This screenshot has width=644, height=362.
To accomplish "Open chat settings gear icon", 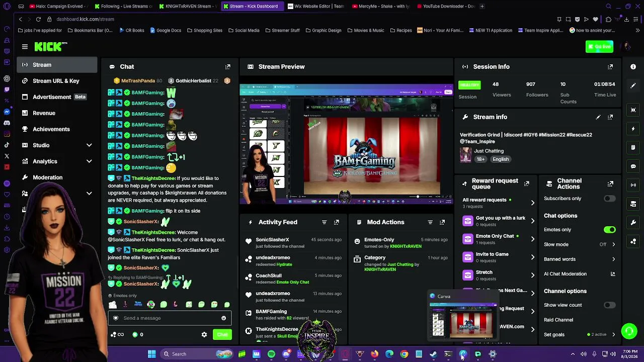I will point(204,334).
